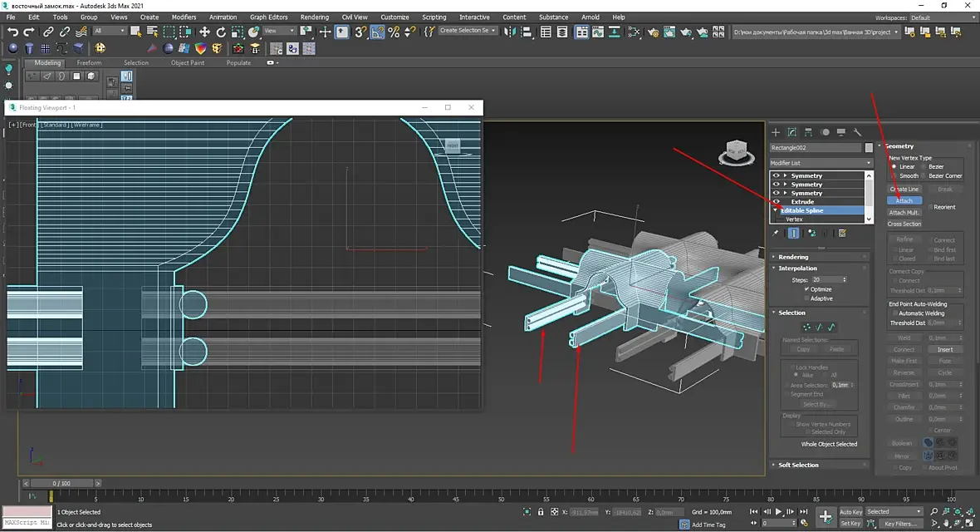Toggle the Optimize checkbox
The height and width of the screenshot is (532, 980).
pyautogui.click(x=806, y=289)
